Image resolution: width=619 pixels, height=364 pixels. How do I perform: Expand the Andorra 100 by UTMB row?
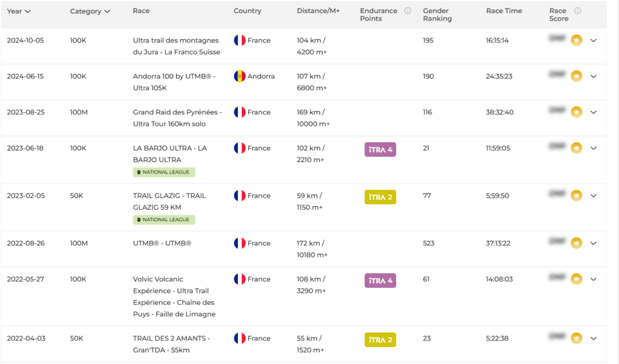pyautogui.click(x=594, y=77)
